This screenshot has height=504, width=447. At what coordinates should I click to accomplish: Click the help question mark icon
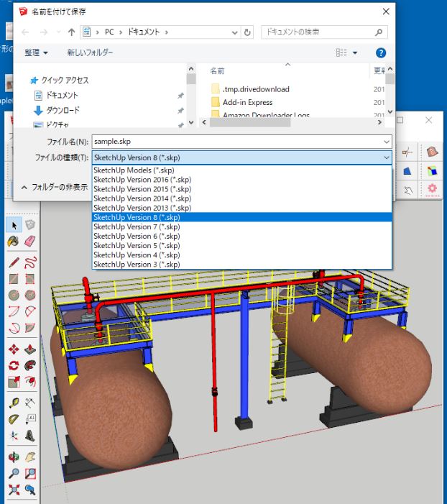381,53
